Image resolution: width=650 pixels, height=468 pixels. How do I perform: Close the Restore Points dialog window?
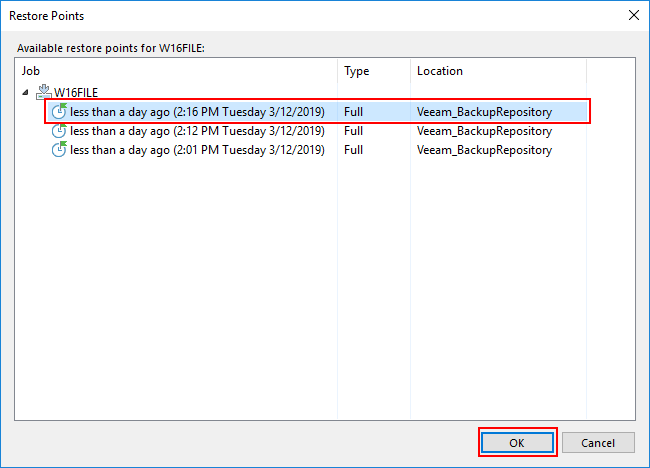point(633,15)
